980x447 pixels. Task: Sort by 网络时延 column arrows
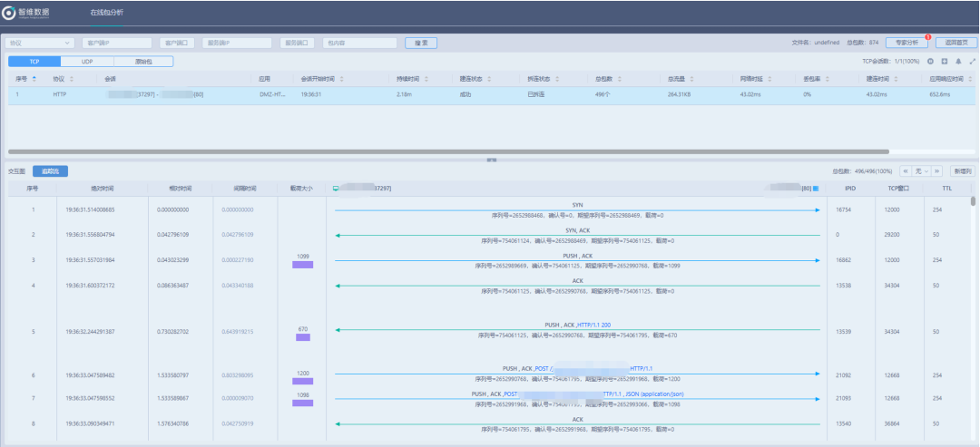tap(770, 79)
